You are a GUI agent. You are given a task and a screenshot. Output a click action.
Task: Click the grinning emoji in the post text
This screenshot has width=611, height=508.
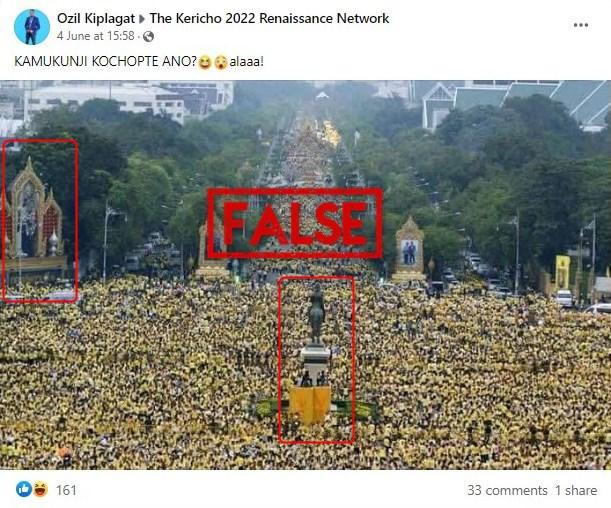205,62
